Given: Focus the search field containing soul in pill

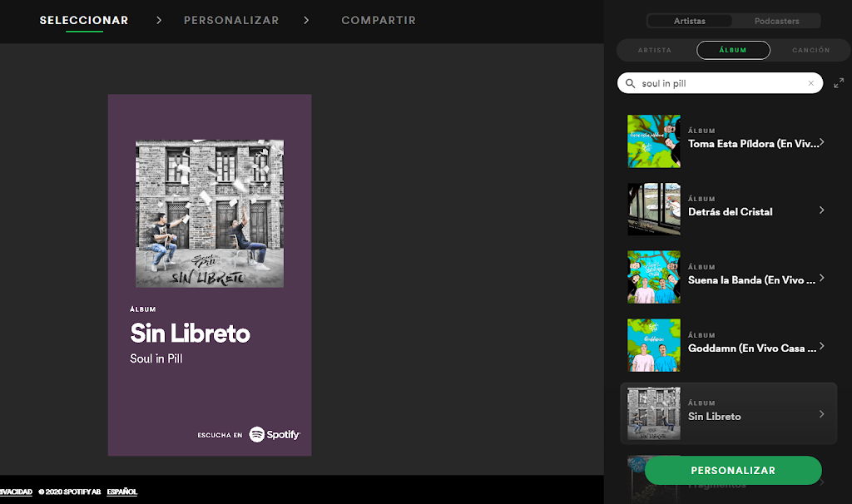Looking at the screenshot, I should [720, 83].
